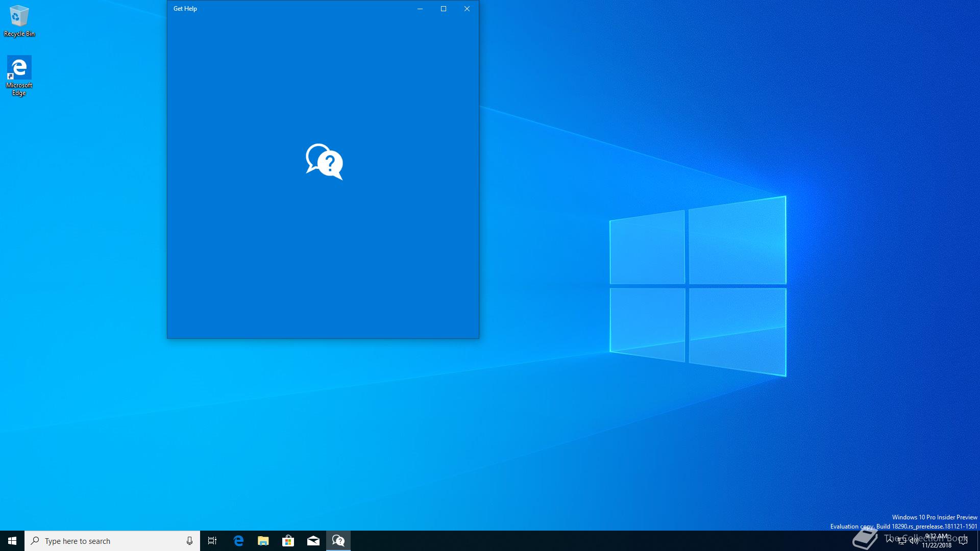Open the clock showing 11/22/2018
The height and width of the screenshot is (551, 980).
pos(937,541)
